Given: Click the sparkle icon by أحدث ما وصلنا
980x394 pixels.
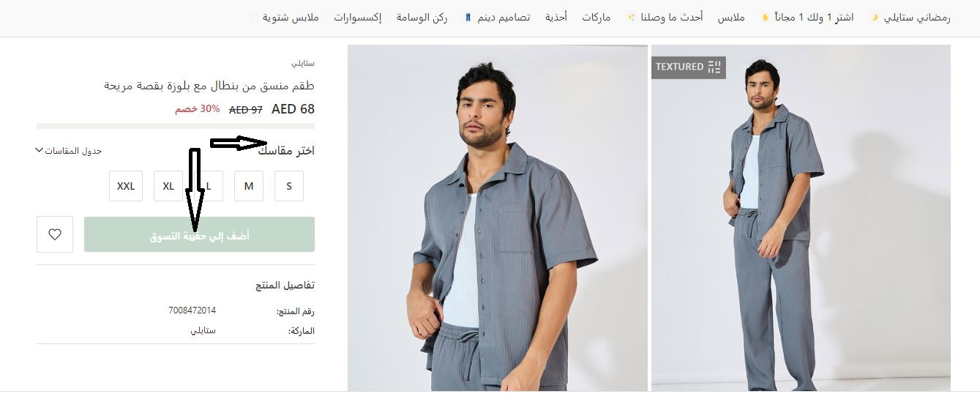Looking at the screenshot, I should pos(631,17).
